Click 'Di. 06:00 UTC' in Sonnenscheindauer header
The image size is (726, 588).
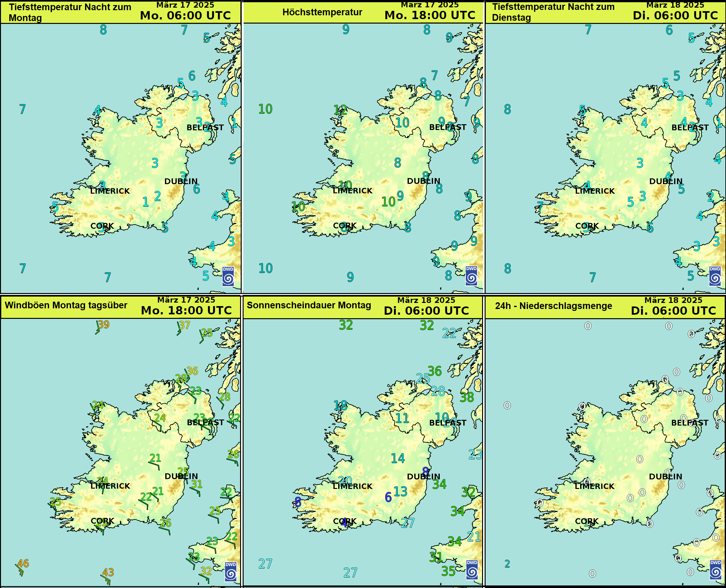point(427,311)
